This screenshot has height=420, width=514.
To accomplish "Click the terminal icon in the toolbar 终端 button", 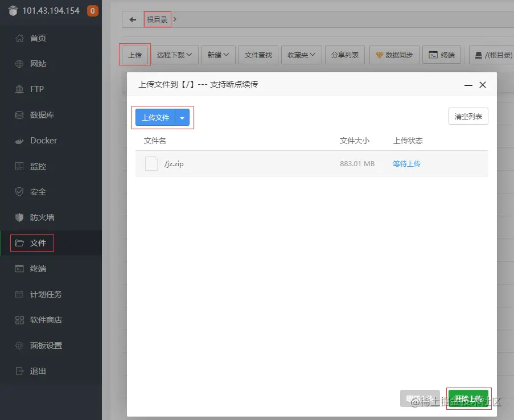I will point(433,55).
